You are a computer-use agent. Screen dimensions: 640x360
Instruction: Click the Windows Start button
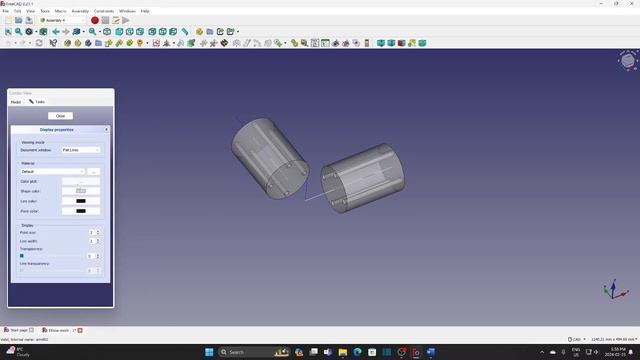click(x=209, y=352)
